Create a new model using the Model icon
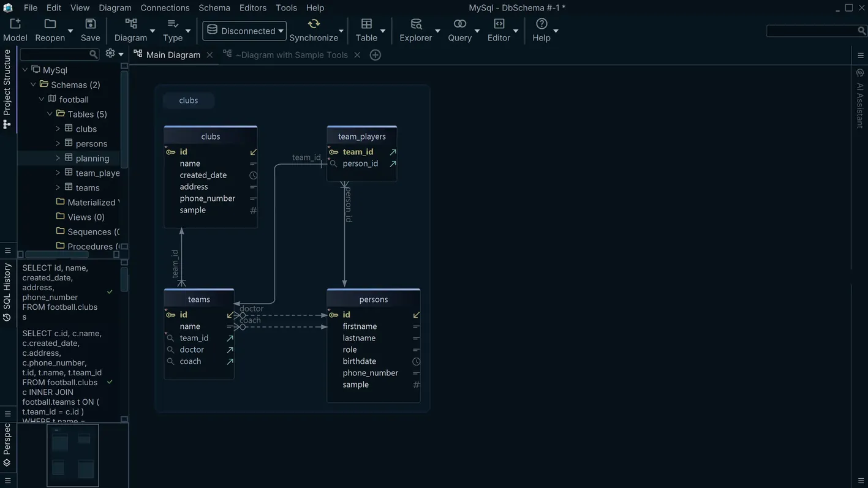Viewport: 868px width, 488px height. (x=15, y=23)
